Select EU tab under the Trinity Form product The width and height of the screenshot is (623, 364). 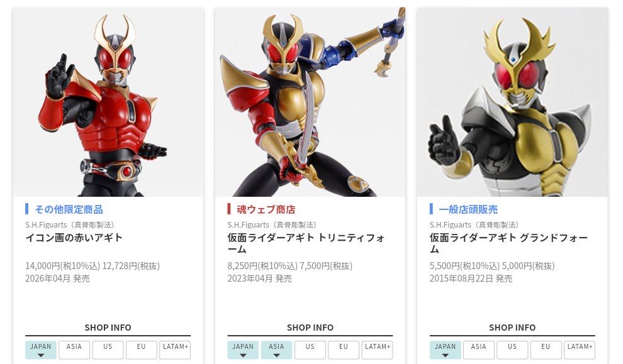point(344,350)
